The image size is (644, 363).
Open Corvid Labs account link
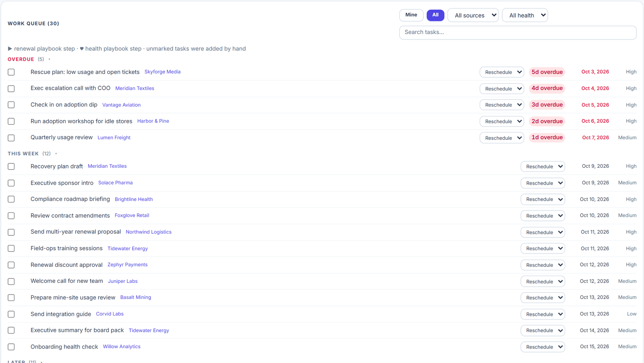110,313
